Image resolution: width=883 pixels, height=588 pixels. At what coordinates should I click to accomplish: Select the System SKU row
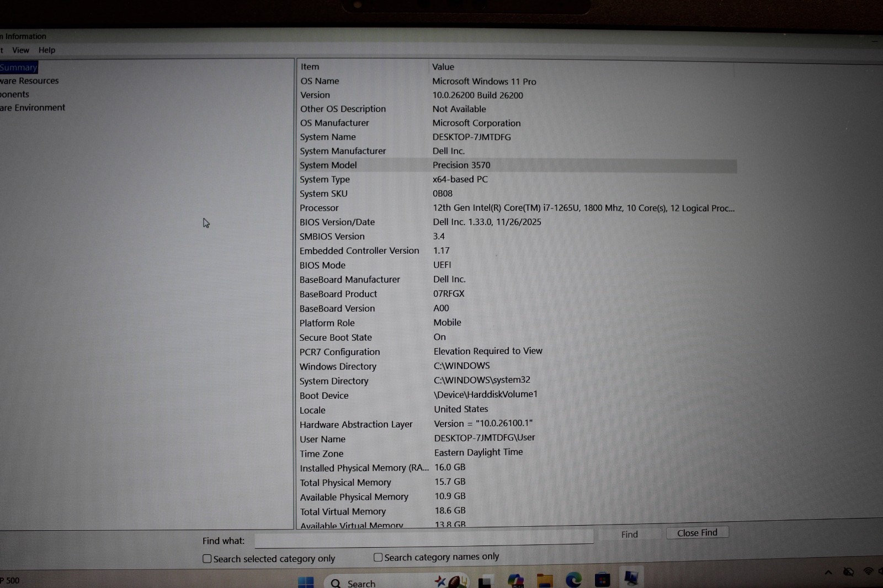point(517,194)
